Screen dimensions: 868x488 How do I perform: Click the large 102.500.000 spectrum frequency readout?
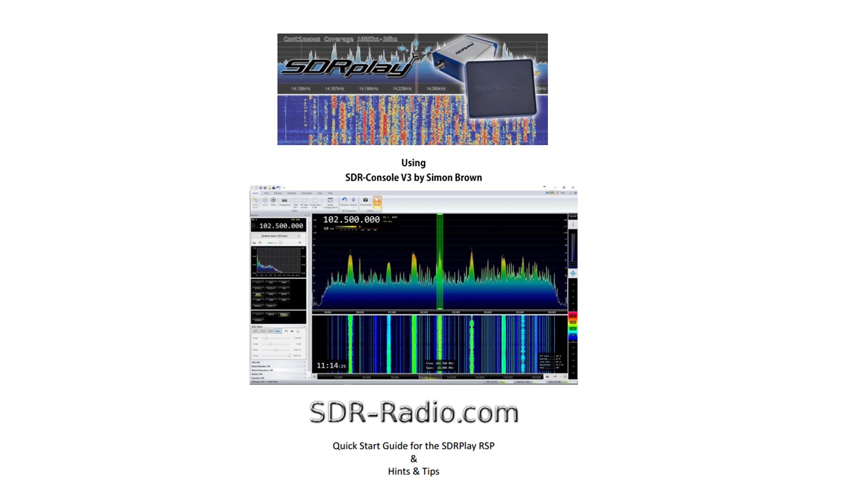[x=351, y=220]
